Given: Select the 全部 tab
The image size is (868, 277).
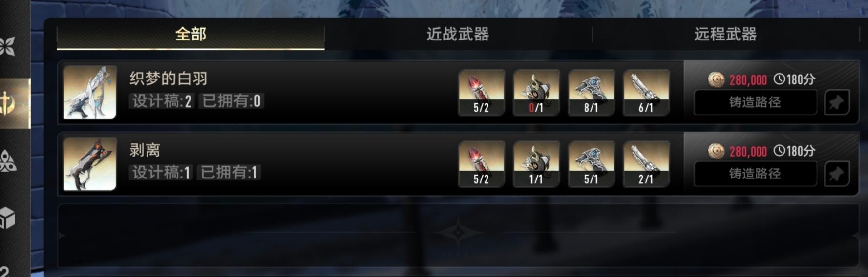Looking at the screenshot, I should (191, 34).
